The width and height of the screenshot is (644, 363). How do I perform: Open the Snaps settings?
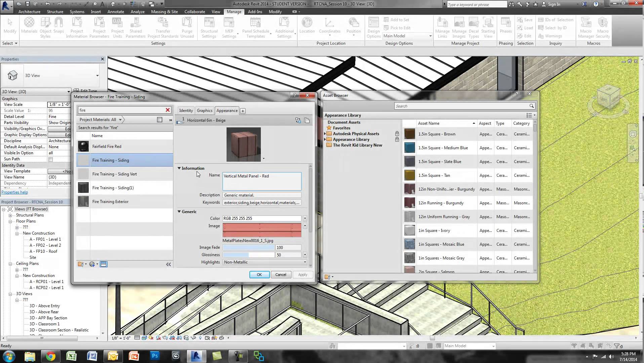(58, 26)
